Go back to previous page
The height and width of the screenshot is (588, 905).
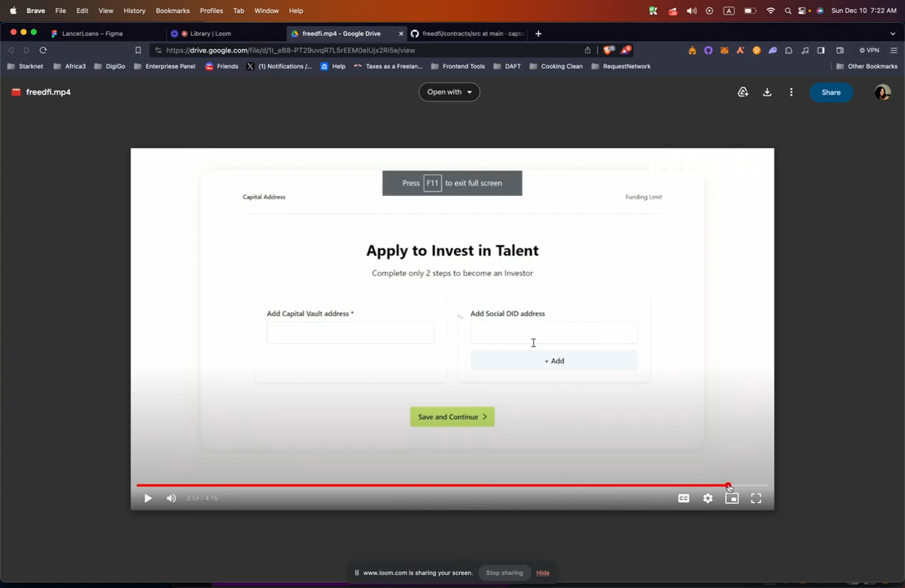(11, 50)
